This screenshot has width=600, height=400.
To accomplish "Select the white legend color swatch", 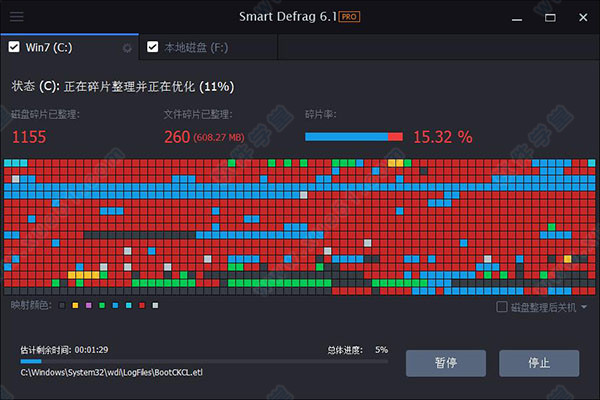I will point(155,305).
